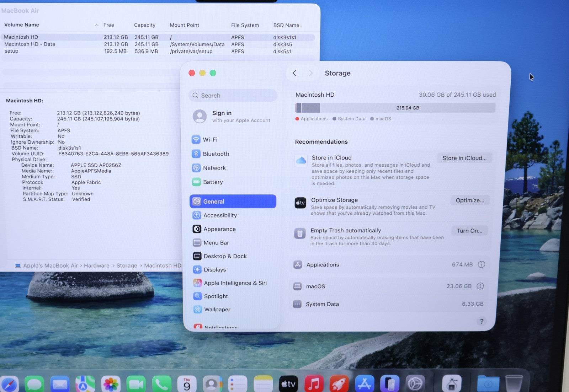Click the help question mark button
The height and width of the screenshot is (392, 569).
point(482,321)
